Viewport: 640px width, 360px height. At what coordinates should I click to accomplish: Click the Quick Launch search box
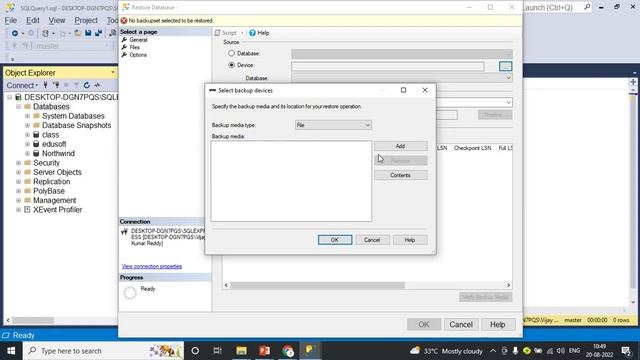(556, 7)
